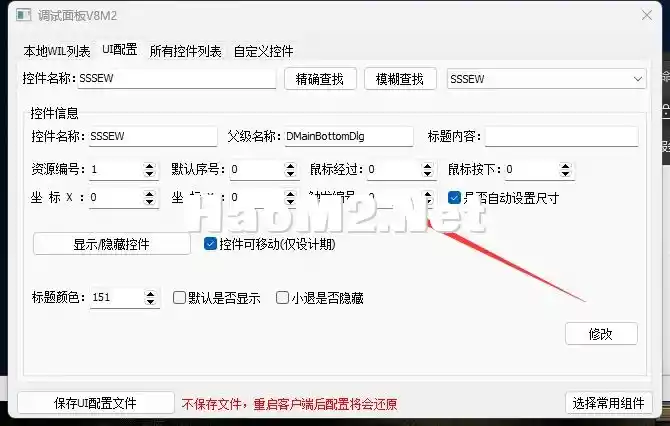Uncheck 控件可移动(仅设计期) checkbox
This screenshot has width=670, height=426.
(x=210, y=244)
